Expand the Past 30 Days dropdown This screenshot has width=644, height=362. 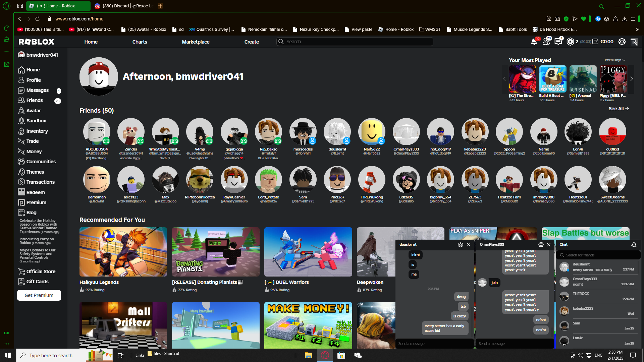coord(615,60)
